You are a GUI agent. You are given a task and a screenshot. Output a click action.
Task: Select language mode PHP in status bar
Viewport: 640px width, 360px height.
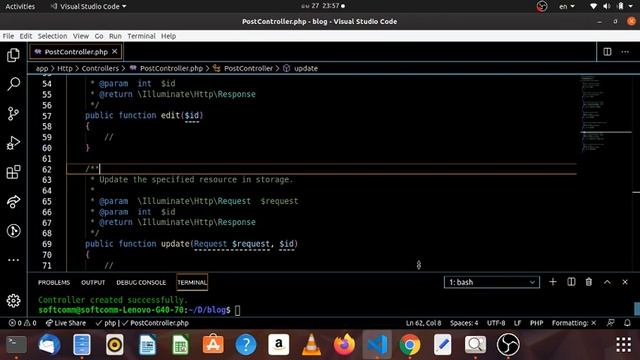[536, 323]
